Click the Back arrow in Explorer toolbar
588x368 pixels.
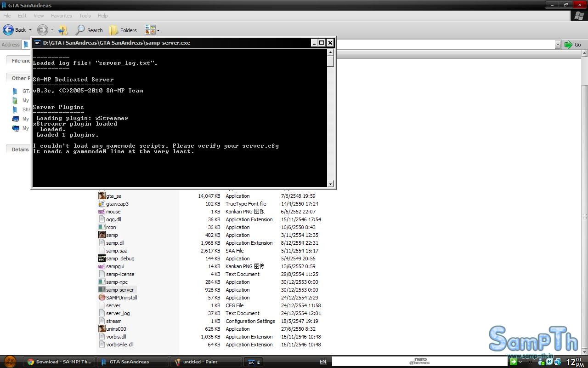tap(8, 30)
